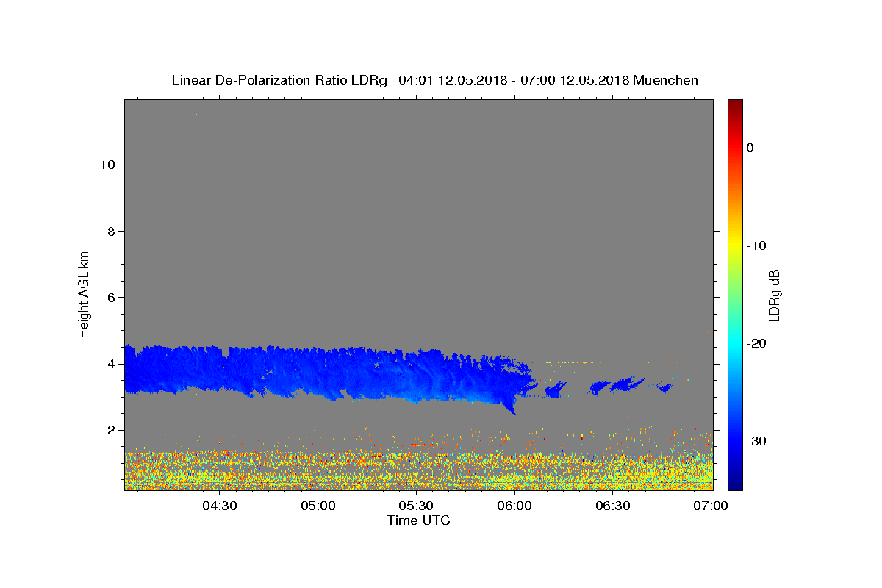Click the '04:30' time tick label
The image size is (882, 588).
[219, 506]
